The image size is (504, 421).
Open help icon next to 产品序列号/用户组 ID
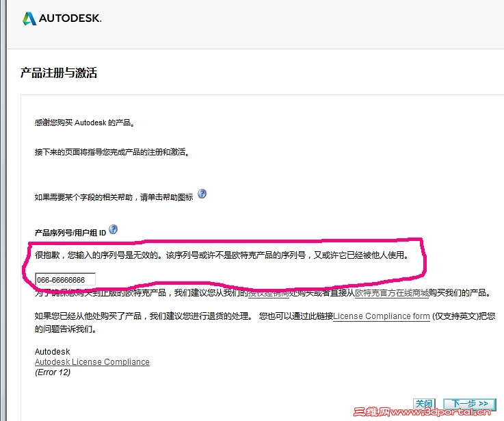pos(113,229)
